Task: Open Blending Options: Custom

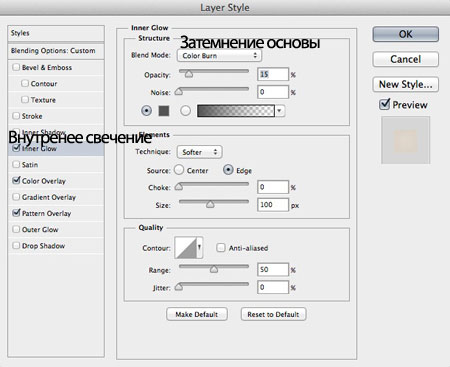Action: click(x=56, y=51)
